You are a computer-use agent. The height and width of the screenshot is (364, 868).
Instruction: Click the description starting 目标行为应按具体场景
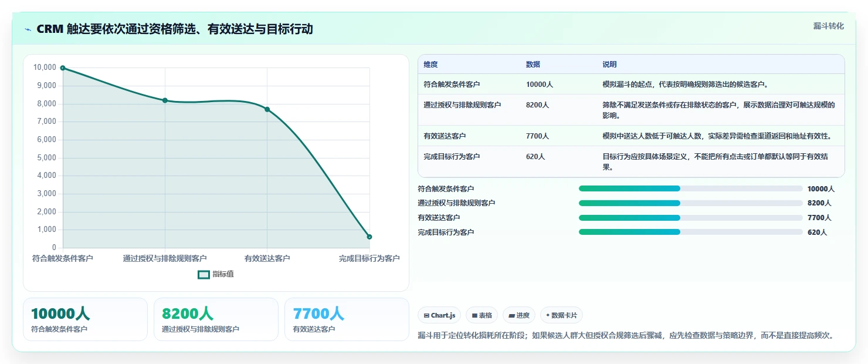715,161
